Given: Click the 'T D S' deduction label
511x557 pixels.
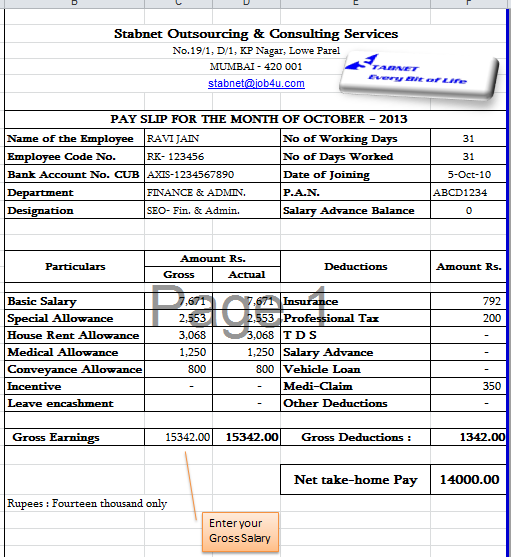Looking at the screenshot, I should [300, 335].
